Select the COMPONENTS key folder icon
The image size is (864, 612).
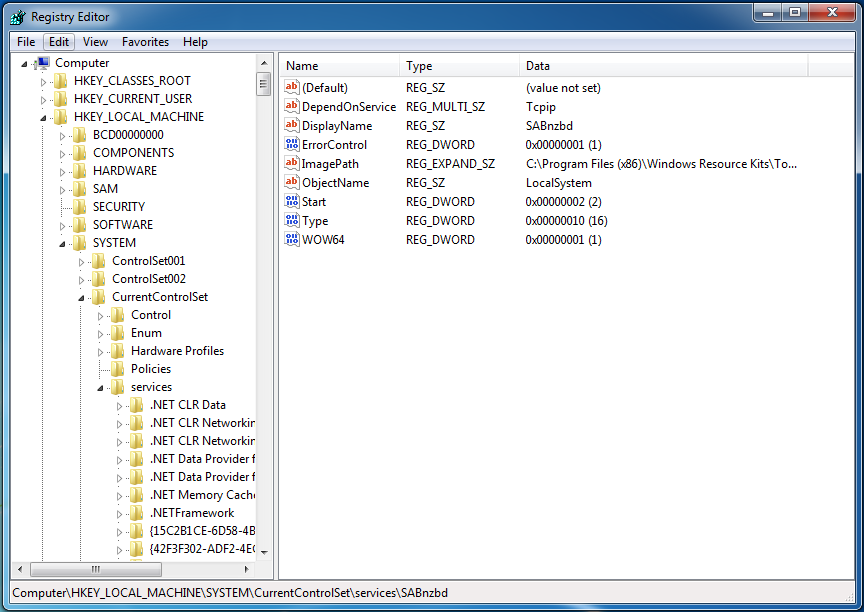point(80,153)
